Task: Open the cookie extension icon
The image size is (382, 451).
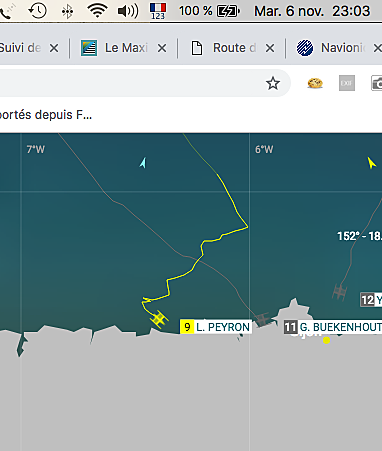Action: 315,83
